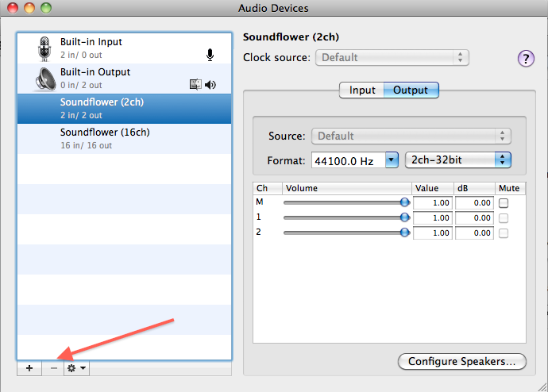Click the Built-in Input microphone device icon
The image size is (548, 392).
(x=44, y=48)
